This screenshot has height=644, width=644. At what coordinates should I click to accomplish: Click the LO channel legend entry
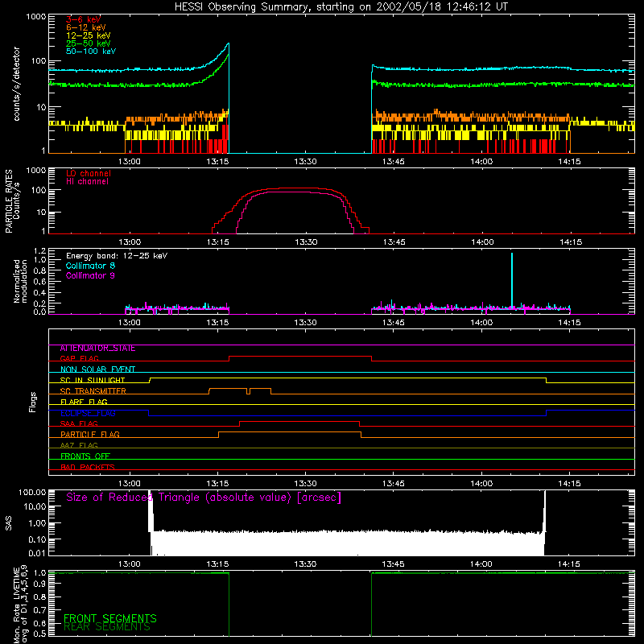click(x=89, y=173)
